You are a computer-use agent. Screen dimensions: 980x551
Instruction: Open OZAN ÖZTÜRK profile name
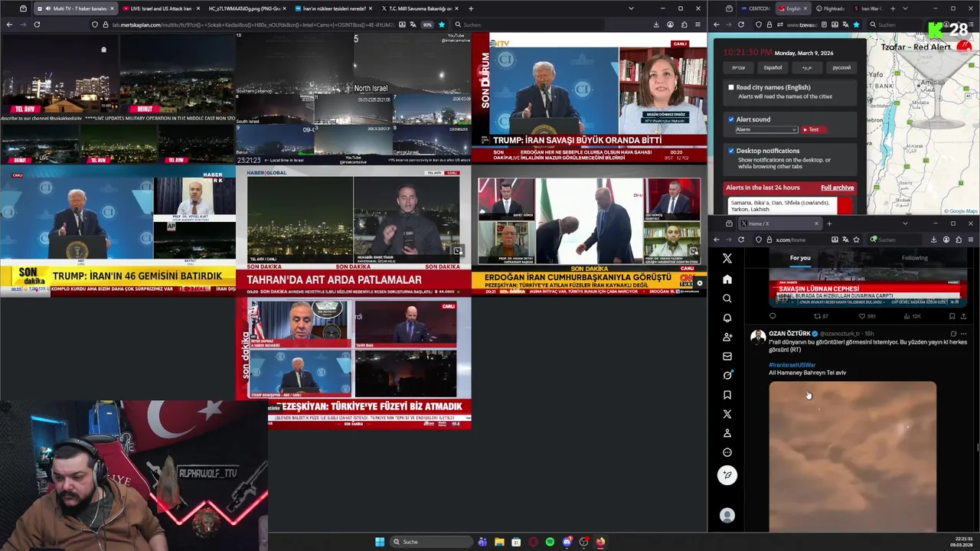789,334
